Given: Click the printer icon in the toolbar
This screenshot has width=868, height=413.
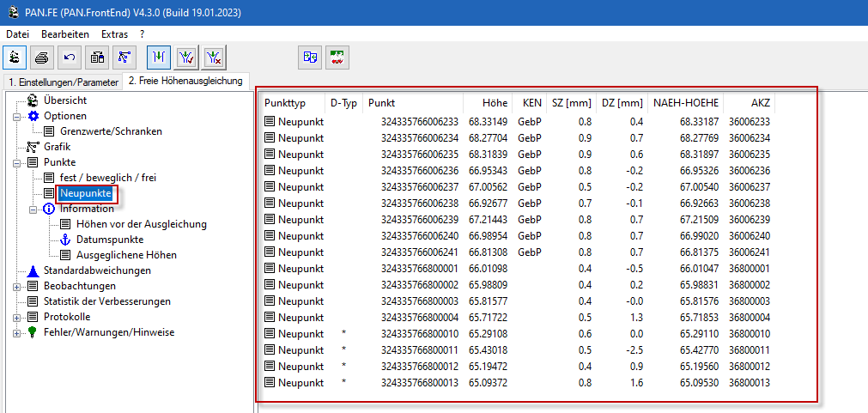Looking at the screenshot, I should pos(41,58).
